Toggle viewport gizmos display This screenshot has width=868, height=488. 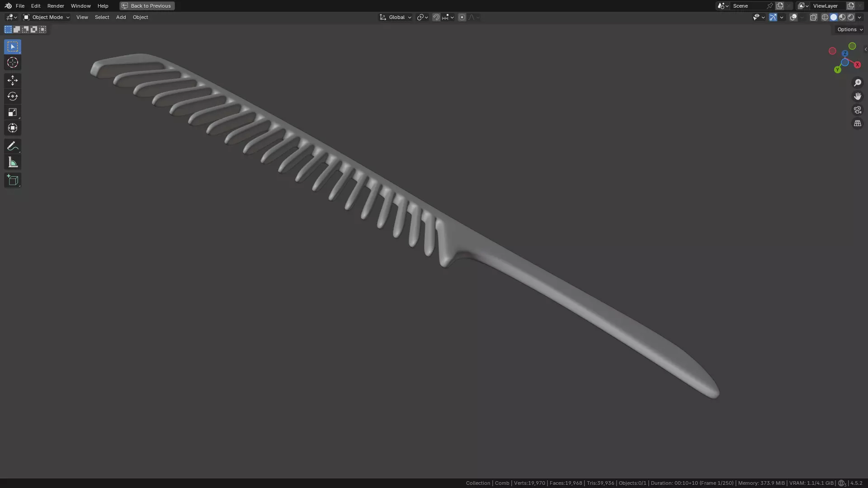point(773,17)
